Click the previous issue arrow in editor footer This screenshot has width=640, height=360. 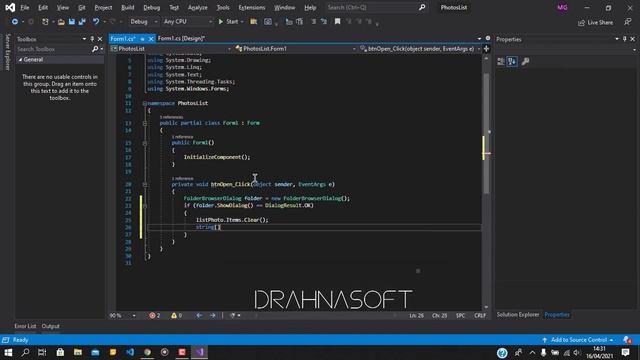coord(199,316)
